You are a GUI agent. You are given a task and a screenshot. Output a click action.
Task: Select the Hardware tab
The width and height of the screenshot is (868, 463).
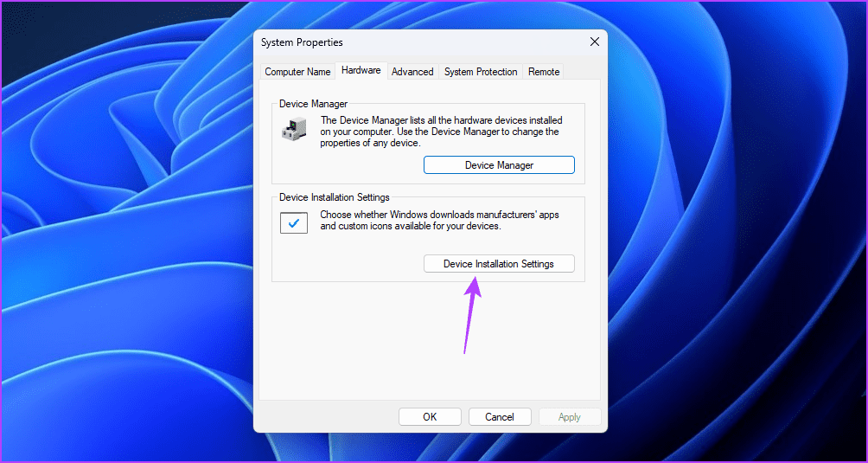(361, 71)
